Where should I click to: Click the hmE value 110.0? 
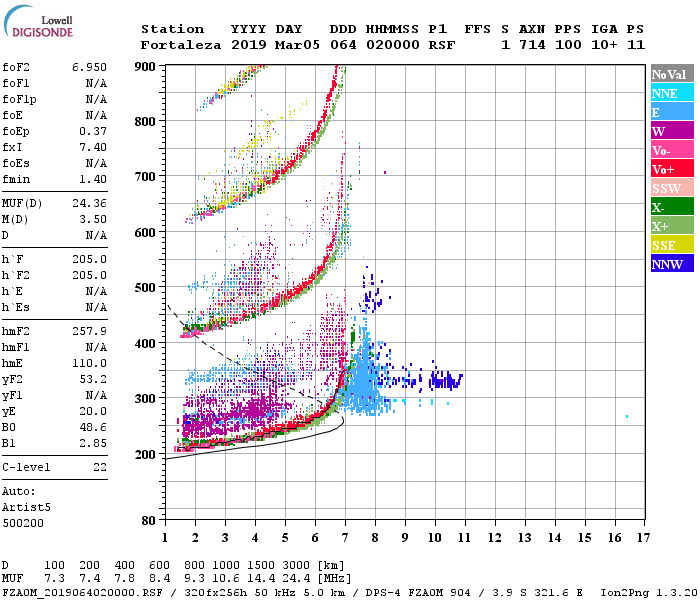coord(89,363)
